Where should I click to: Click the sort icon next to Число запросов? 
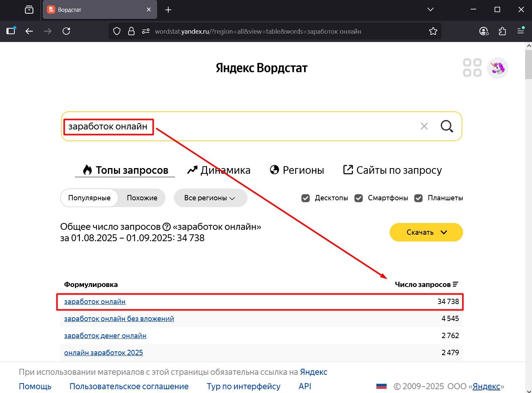[456, 284]
